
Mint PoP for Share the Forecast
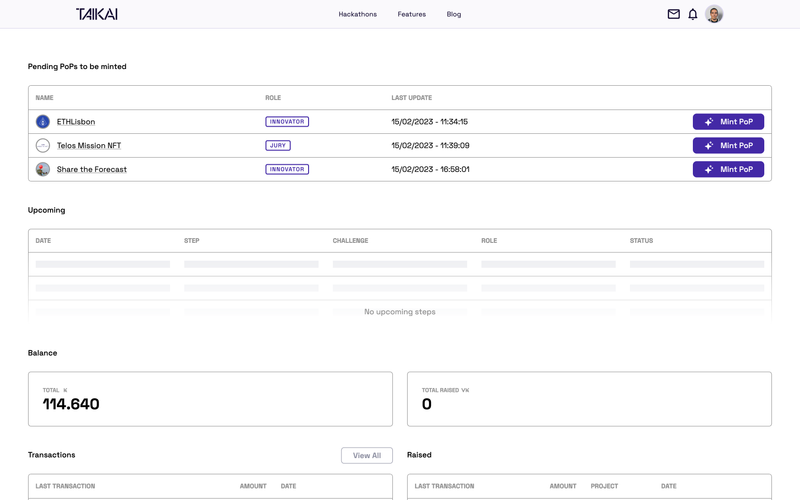coord(728,170)
